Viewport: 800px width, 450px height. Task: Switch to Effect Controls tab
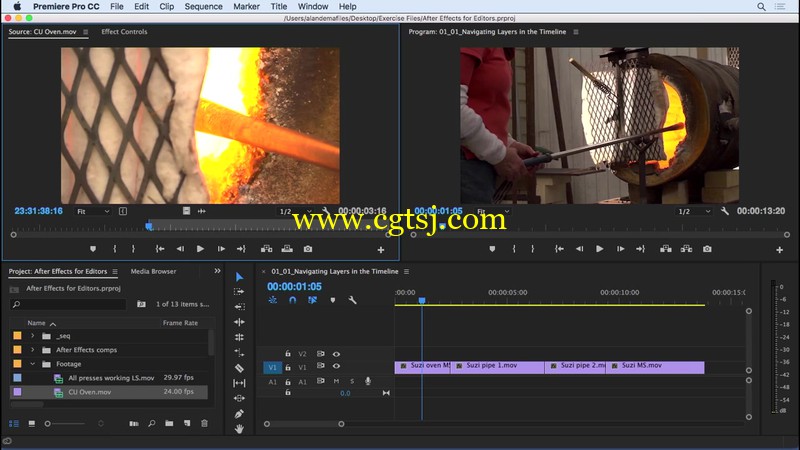124,32
